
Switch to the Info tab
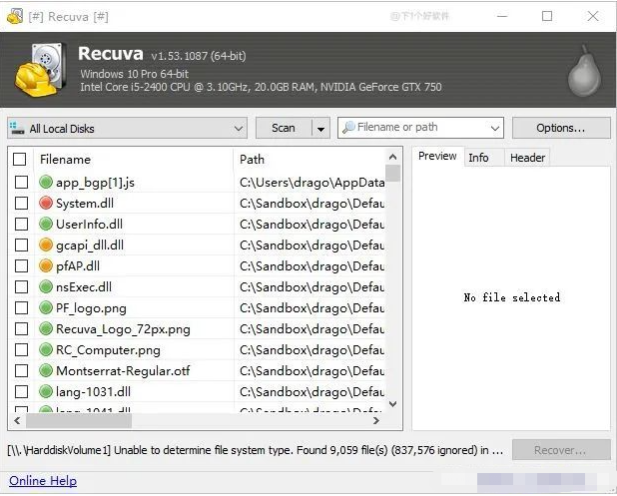pos(479,158)
